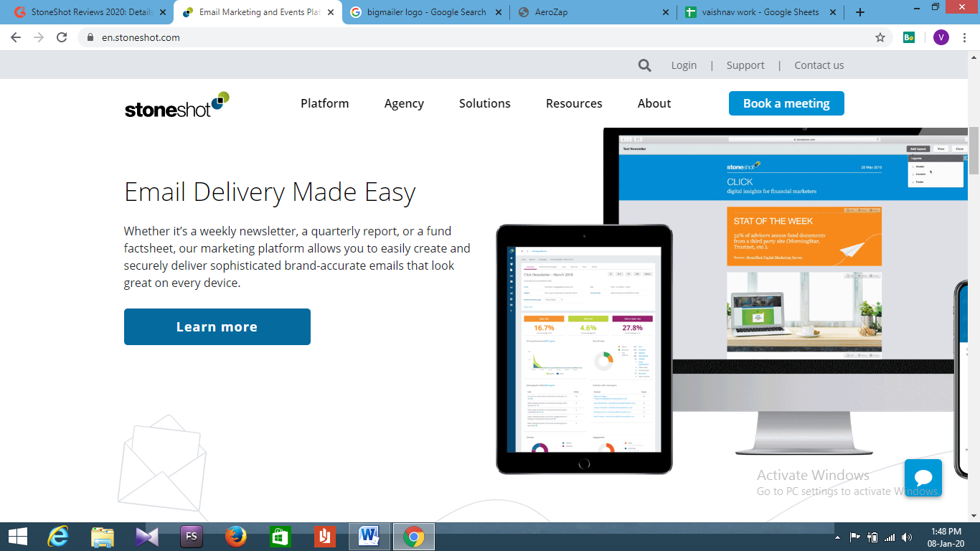Switch to bigmailer logo Google Search tab
Image resolution: width=980 pixels, height=551 pixels.
[x=427, y=12]
